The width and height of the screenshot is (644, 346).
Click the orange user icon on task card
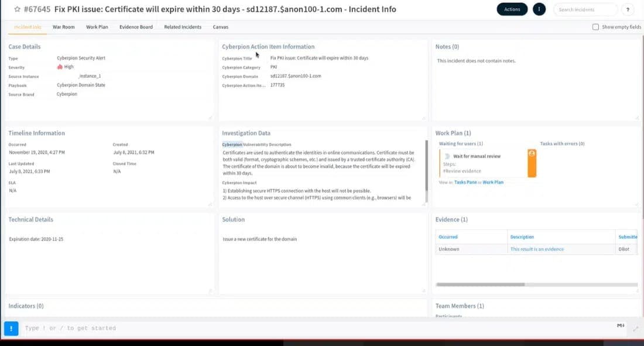(532, 154)
